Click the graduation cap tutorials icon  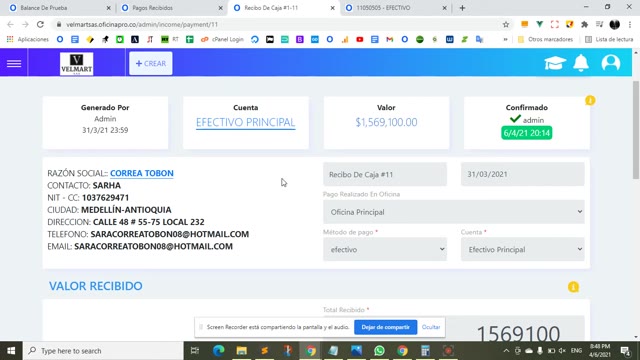click(x=555, y=63)
